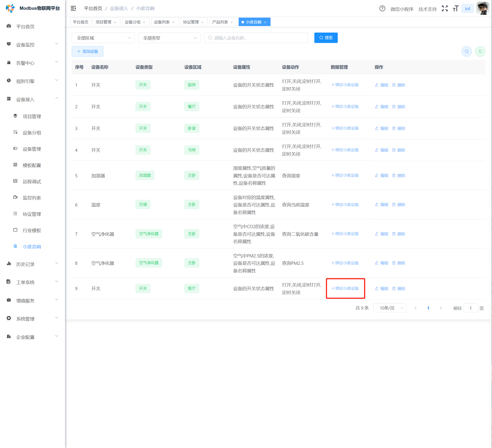
Task: Open the 全部类型 dropdown
Action: coord(169,38)
